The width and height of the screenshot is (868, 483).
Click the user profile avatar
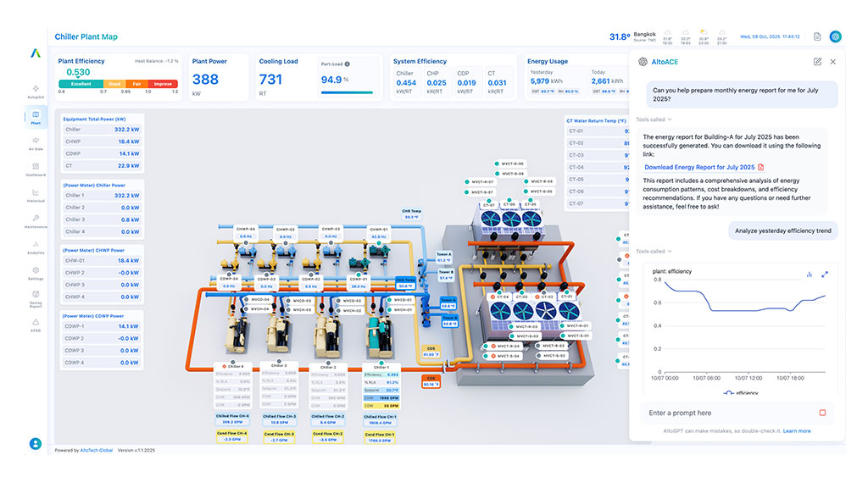36,443
